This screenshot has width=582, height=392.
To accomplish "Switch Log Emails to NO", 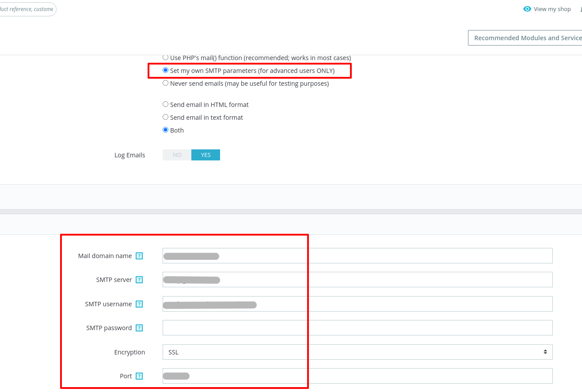I will coord(177,155).
